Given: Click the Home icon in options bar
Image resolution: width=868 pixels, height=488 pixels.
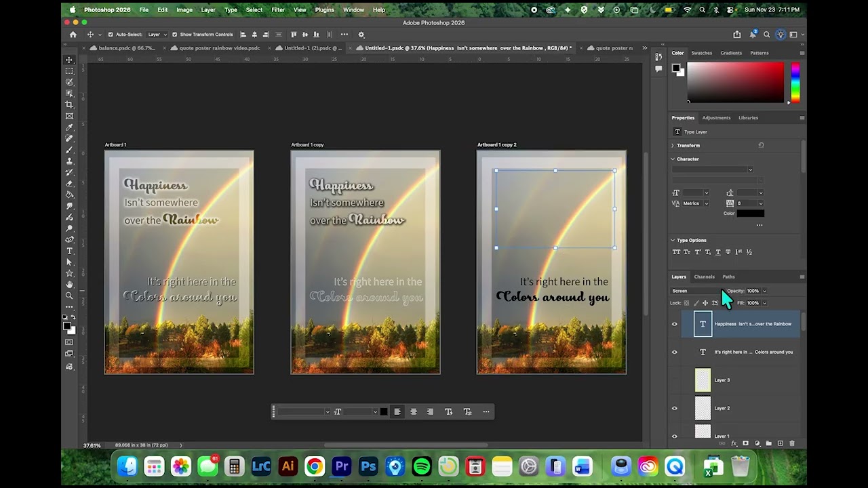Looking at the screenshot, I should coord(73,35).
